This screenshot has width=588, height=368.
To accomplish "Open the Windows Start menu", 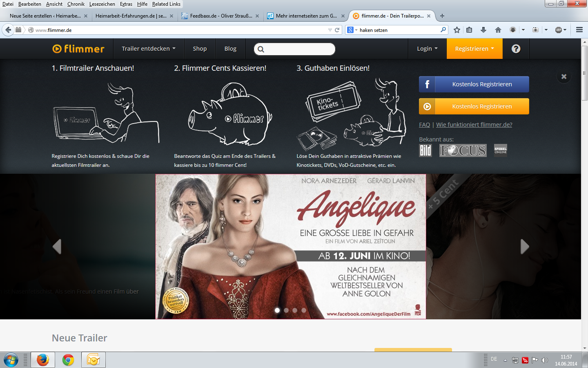I will (x=11, y=360).
